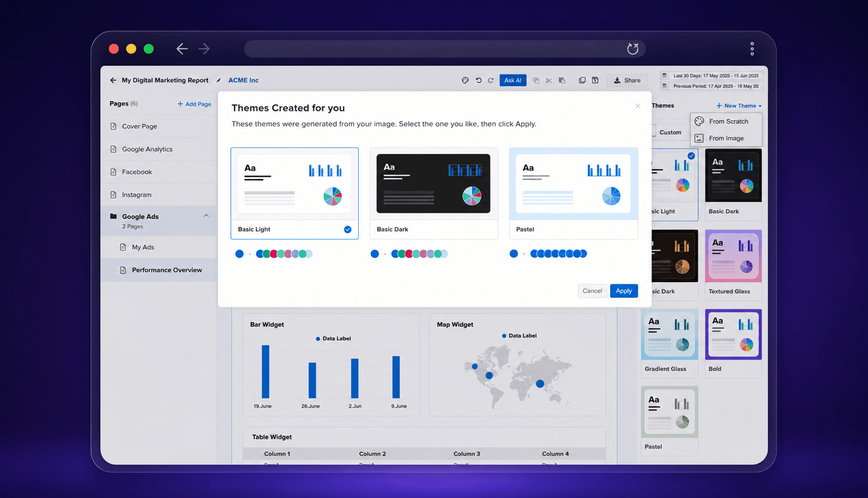Select the Basic Dark generated theme card
This screenshot has height=498, width=868.
[434, 193]
